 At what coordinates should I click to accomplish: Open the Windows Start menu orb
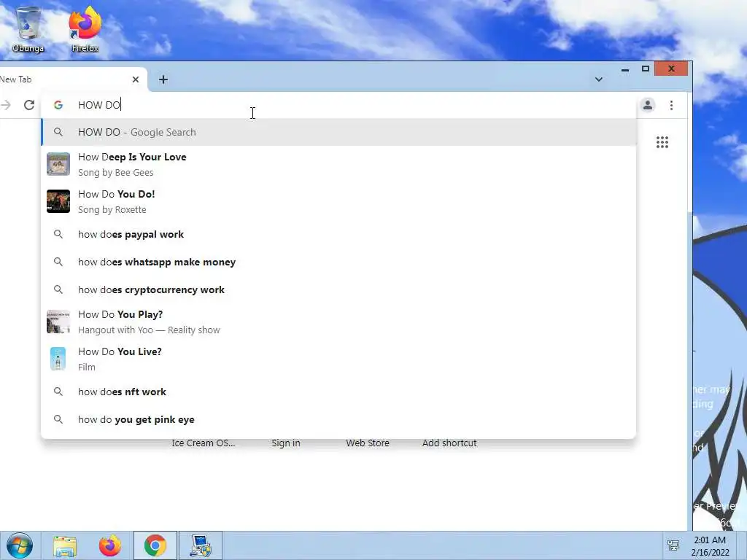point(20,545)
